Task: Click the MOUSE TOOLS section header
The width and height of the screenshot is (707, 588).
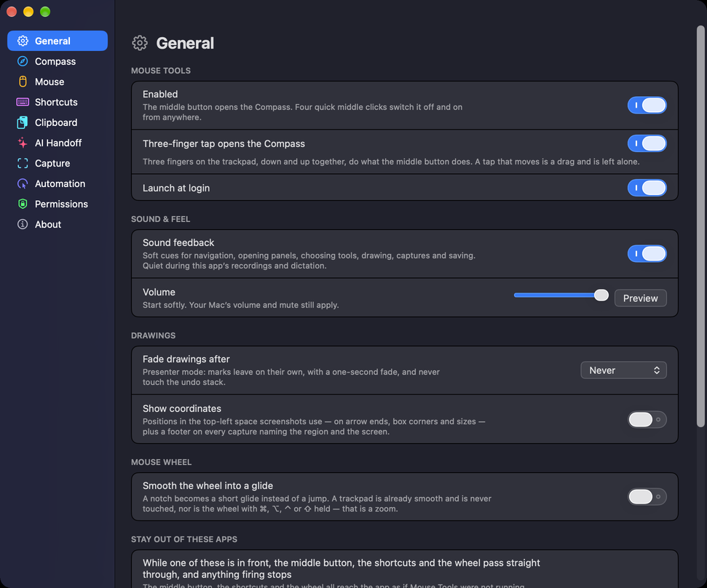Action: [161, 71]
